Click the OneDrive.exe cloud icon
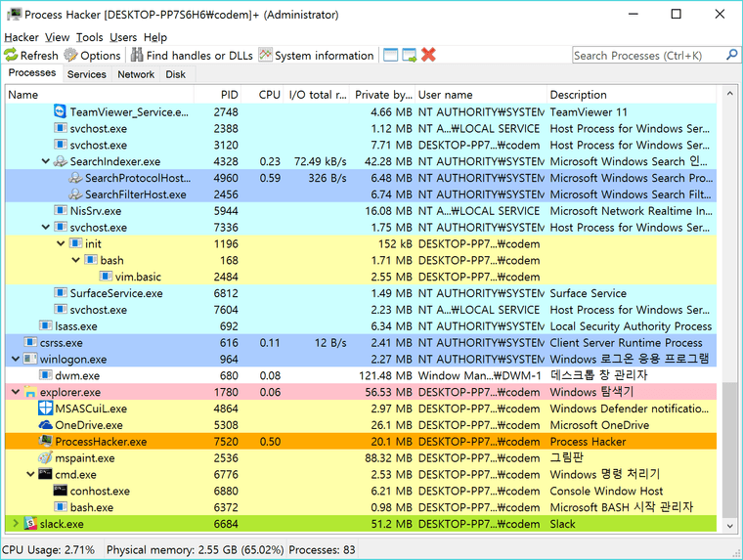Image resolution: width=743 pixels, height=560 pixels. 46,426
